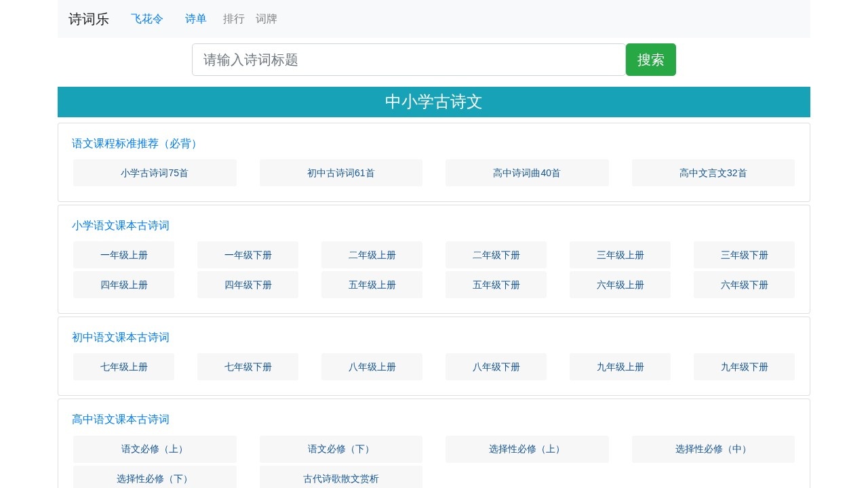Screen dimensions: 868x488
Task: Open 古代诗歌散文赏析 collection
Action: (340, 479)
